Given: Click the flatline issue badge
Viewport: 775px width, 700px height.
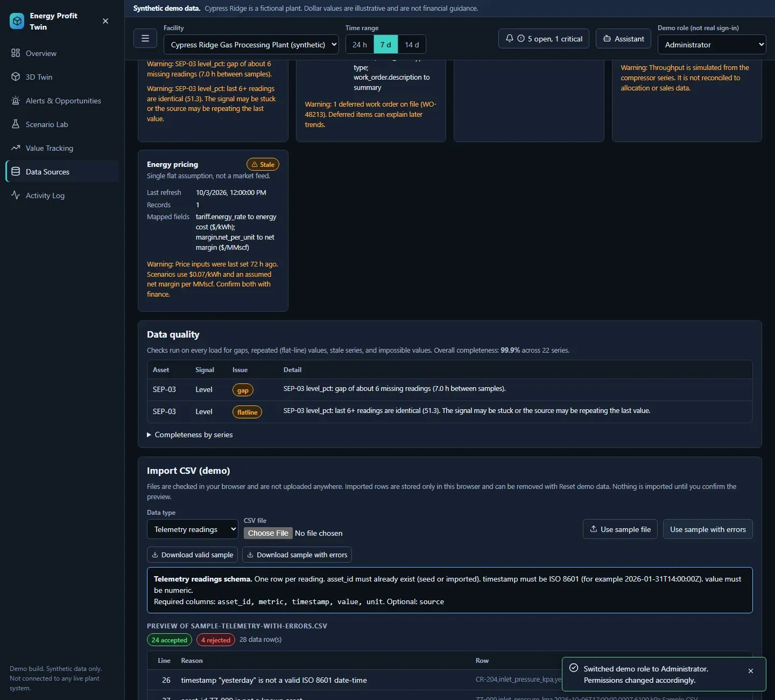Looking at the screenshot, I should 247,412.
